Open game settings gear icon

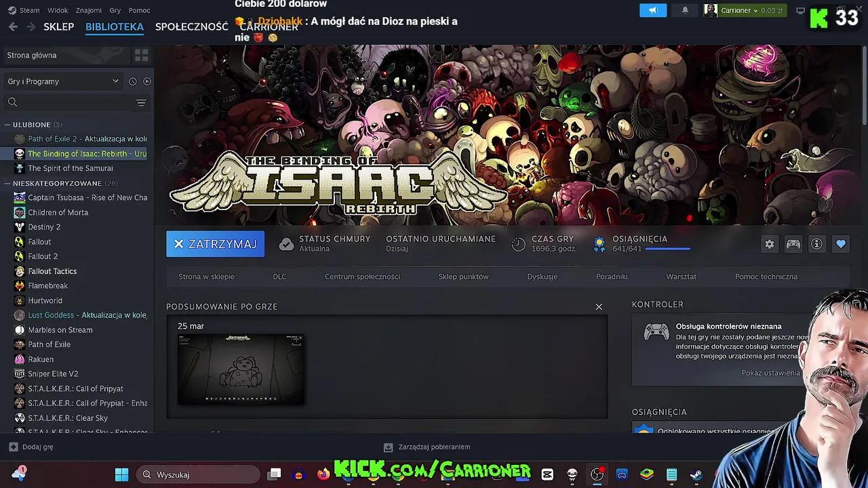coord(769,244)
